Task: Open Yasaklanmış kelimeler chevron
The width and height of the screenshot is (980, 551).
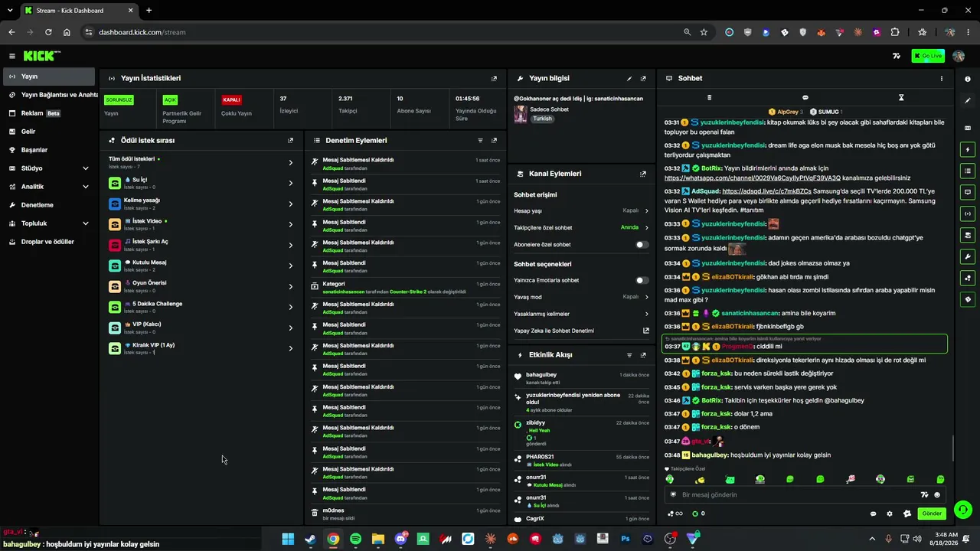Action: [646, 314]
